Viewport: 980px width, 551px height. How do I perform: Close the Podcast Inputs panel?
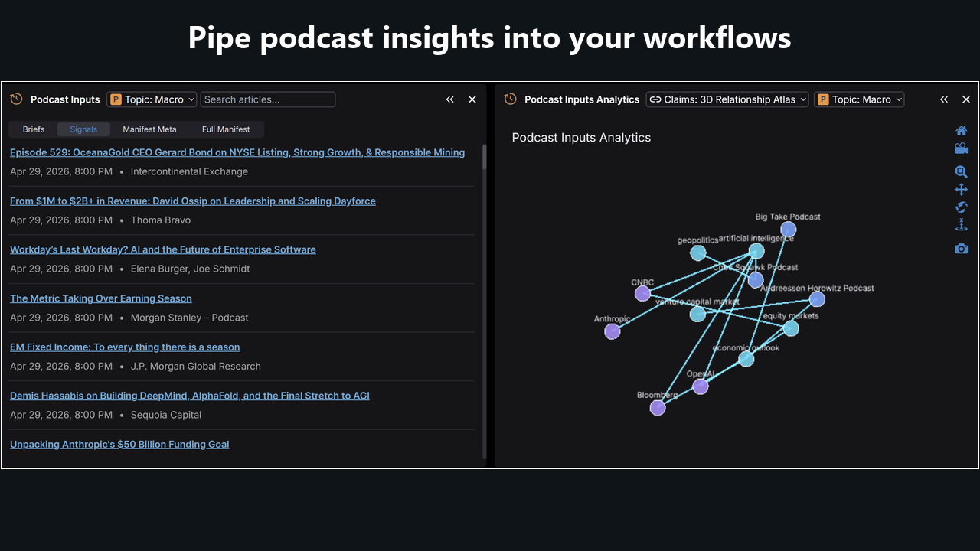coord(472,99)
